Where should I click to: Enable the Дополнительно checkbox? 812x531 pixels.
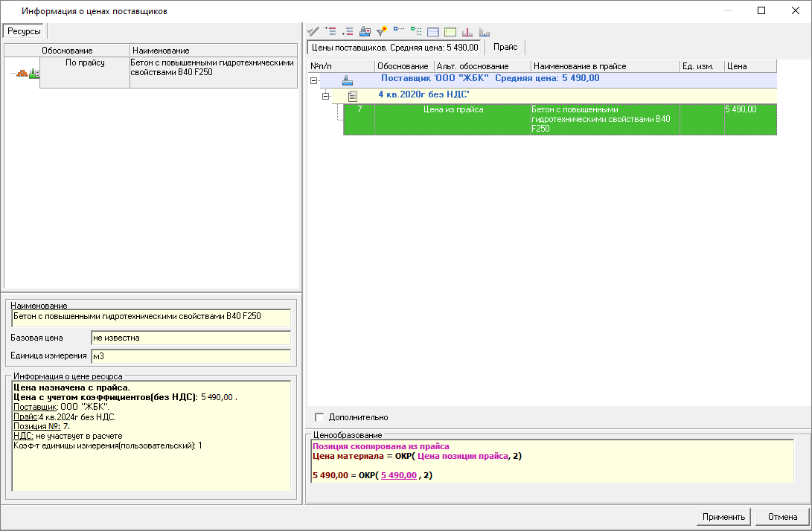tap(320, 417)
